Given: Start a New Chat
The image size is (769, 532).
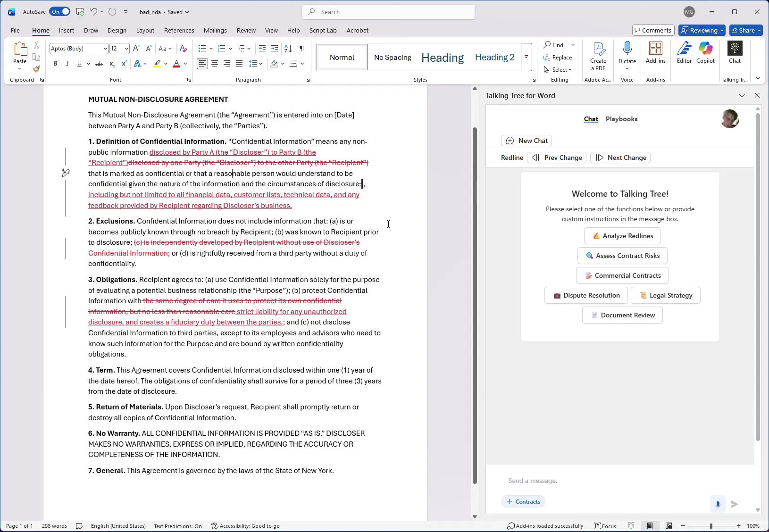Looking at the screenshot, I should (527, 141).
